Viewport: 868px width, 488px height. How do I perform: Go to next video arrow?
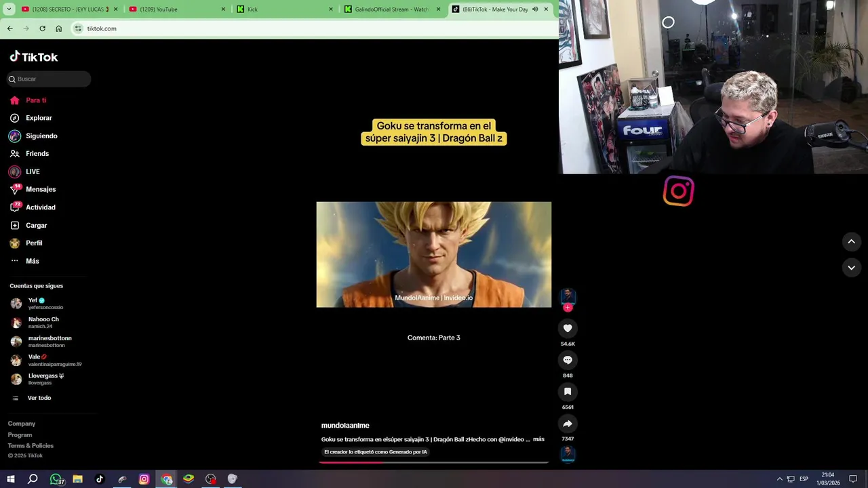851,268
